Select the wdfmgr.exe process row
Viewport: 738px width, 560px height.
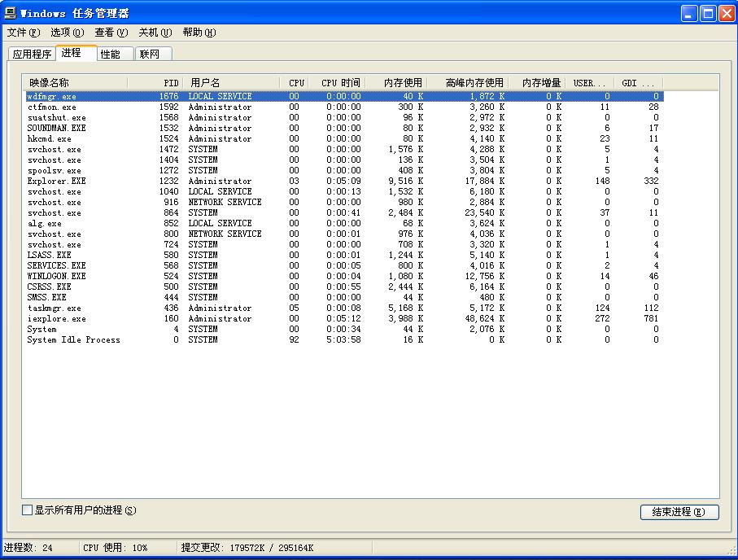pos(344,96)
